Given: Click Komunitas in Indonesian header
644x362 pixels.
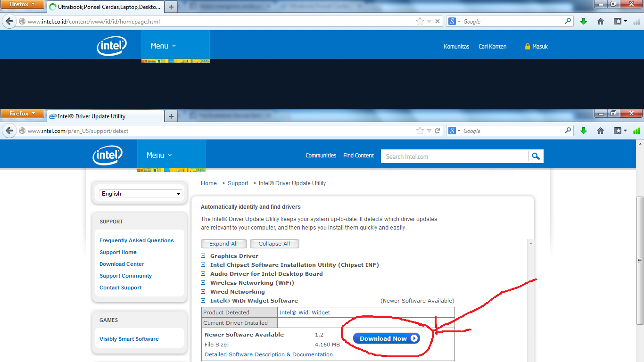Looking at the screenshot, I should 456,46.
